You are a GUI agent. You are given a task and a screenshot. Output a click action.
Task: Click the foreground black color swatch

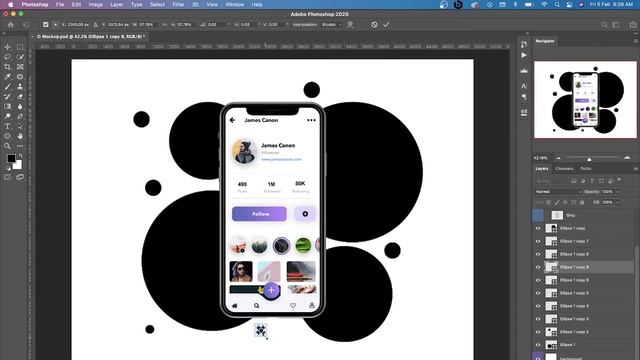[11, 158]
